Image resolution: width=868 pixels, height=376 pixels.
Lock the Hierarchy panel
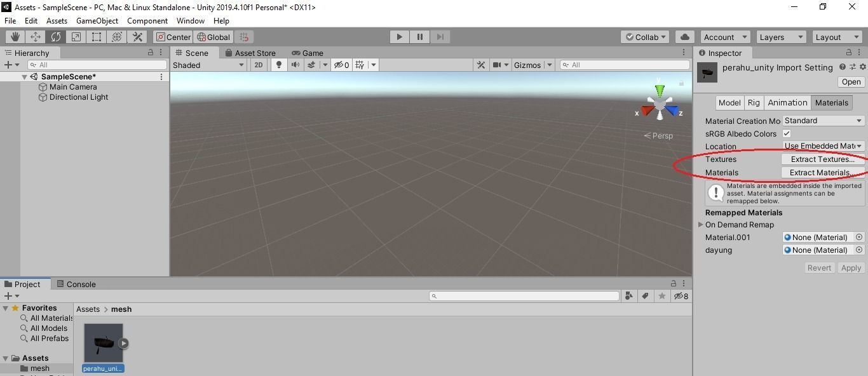pyautogui.click(x=151, y=53)
